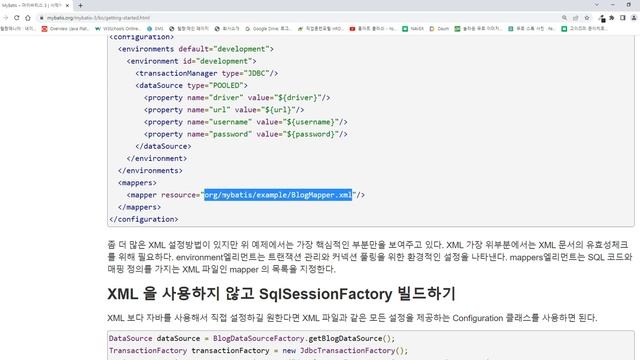The image size is (640, 360).
Task: Click the paragraph mentioning Configuration 클래스
Action: [352, 318]
